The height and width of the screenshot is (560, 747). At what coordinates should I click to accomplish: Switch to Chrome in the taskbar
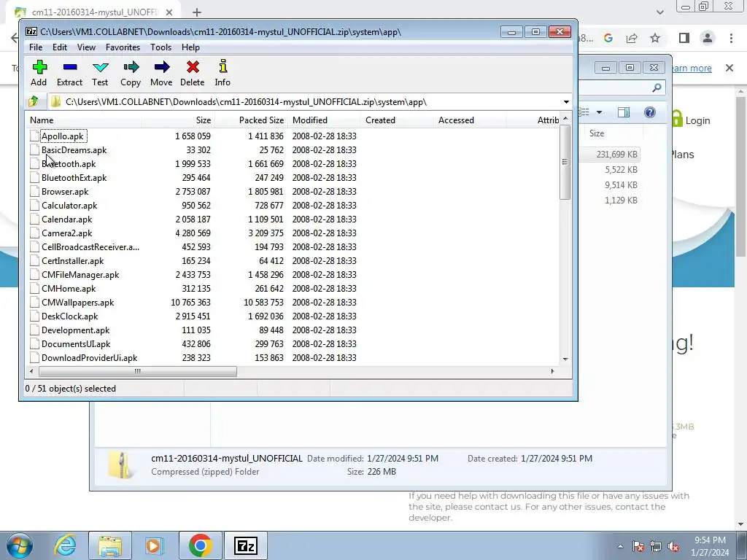[x=200, y=545]
